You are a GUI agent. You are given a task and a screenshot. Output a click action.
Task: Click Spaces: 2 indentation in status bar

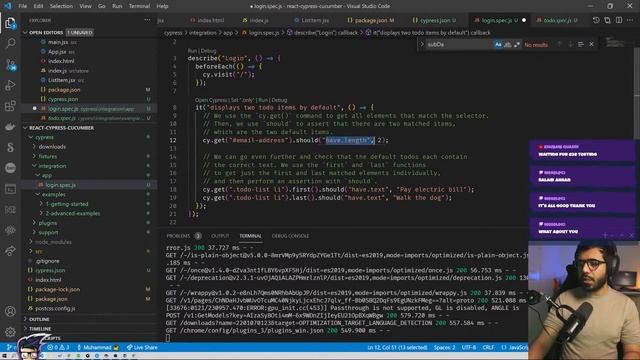(x=444, y=347)
